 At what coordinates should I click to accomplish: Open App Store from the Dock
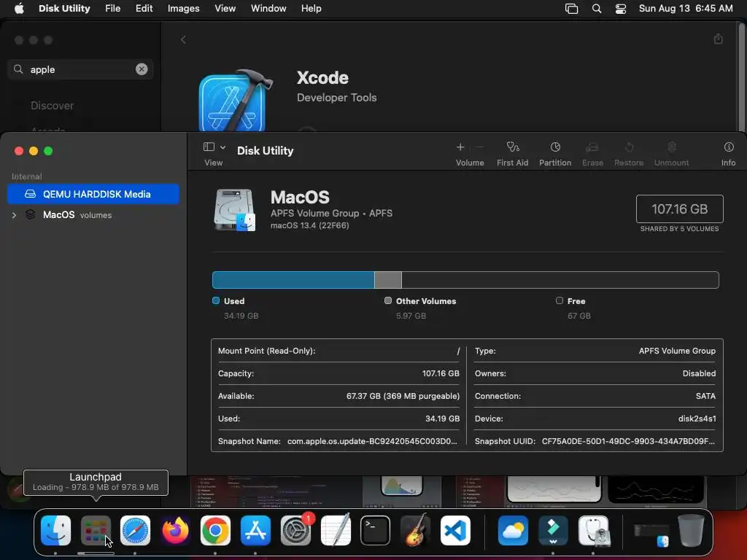[255, 531]
